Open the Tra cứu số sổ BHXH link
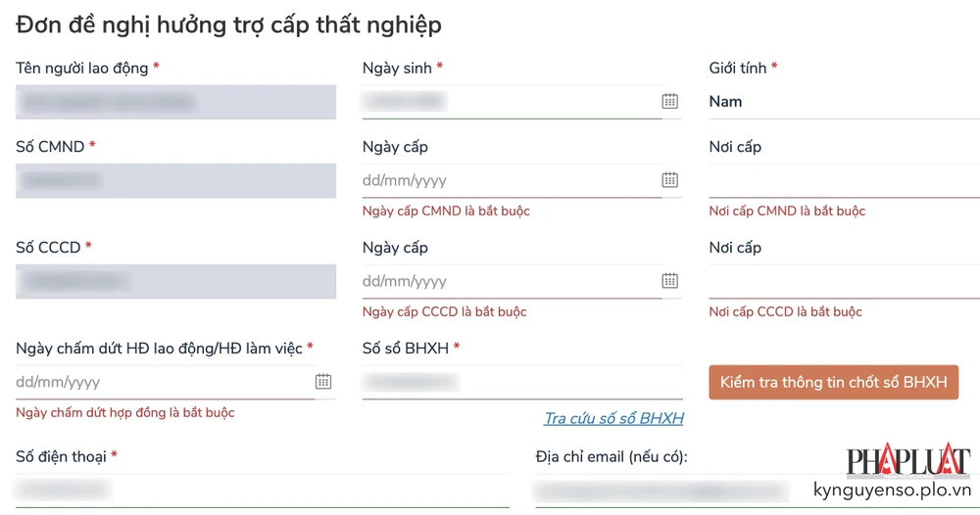This screenshot has width=980, height=515. [613, 419]
